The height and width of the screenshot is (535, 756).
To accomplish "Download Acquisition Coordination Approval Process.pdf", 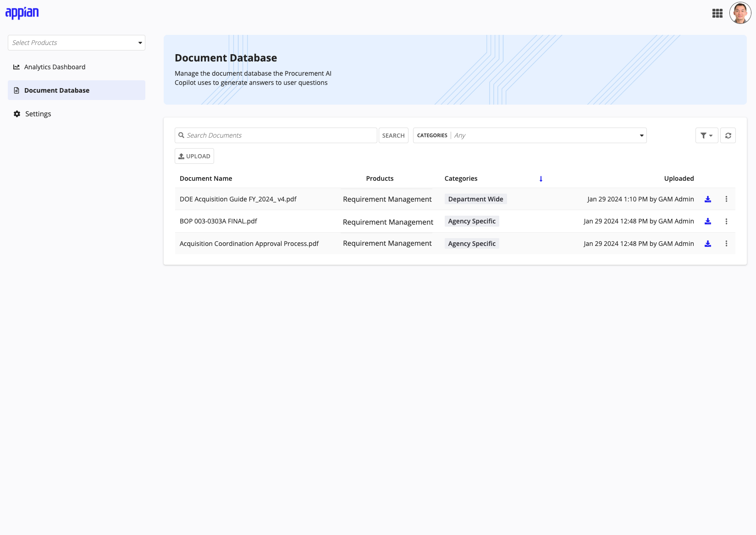I will 708,244.
